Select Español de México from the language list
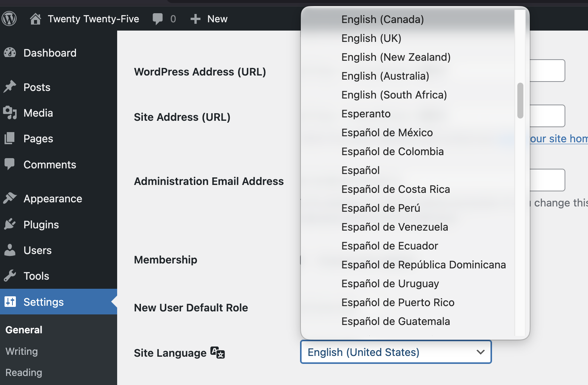 (x=387, y=132)
